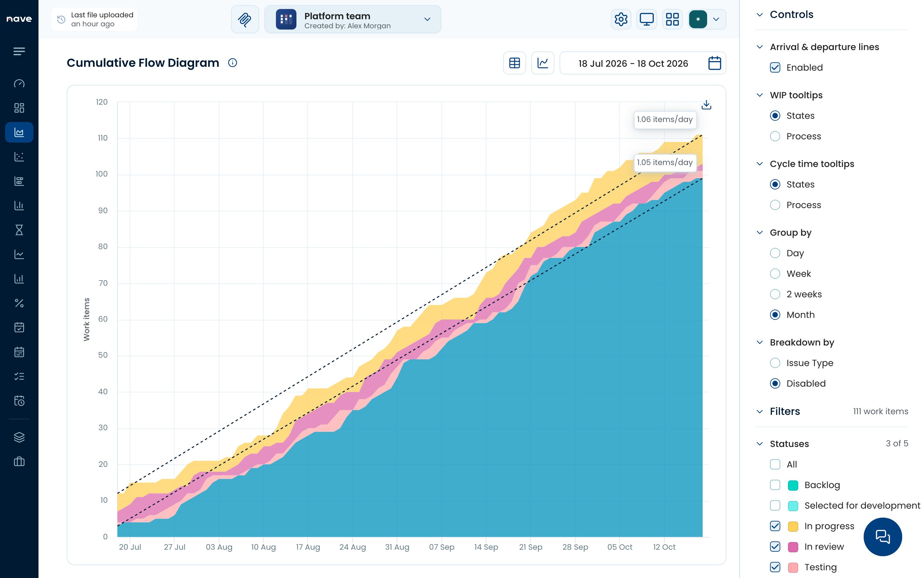Open the checklist icon in sidebar
924x578 pixels.
(x=19, y=376)
